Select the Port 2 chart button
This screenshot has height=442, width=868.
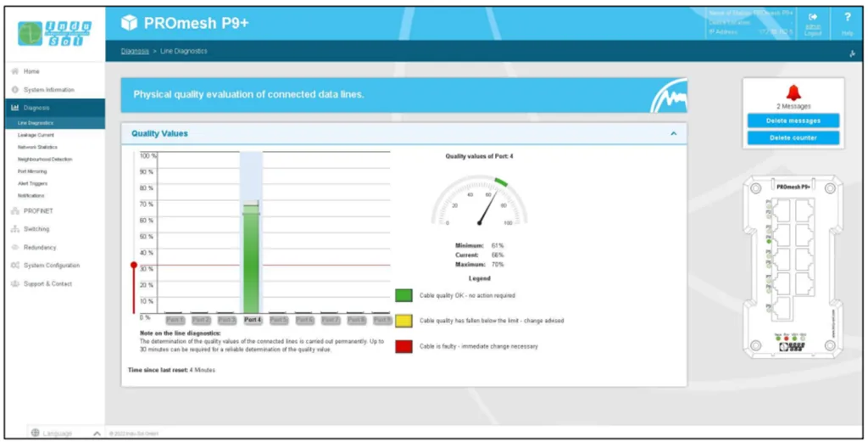pos(201,320)
